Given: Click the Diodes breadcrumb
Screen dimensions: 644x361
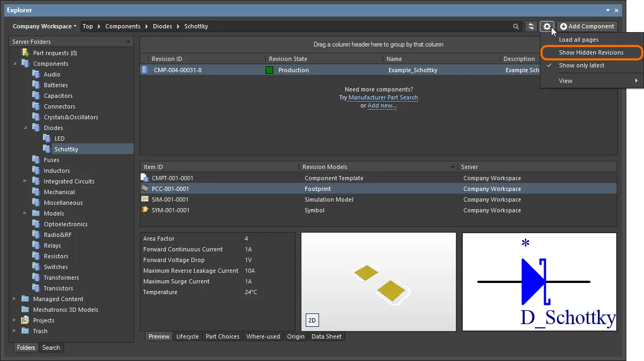Looking at the screenshot, I should point(162,26).
